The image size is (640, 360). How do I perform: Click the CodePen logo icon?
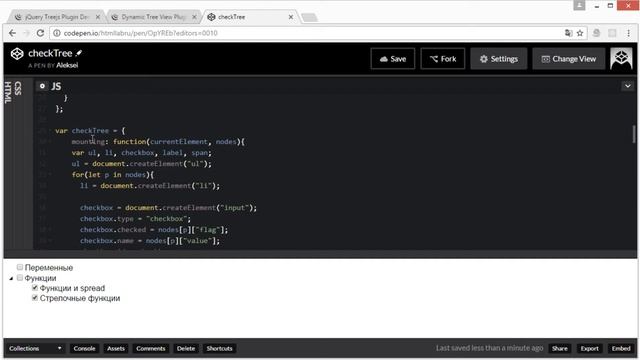tap(17, 54)
